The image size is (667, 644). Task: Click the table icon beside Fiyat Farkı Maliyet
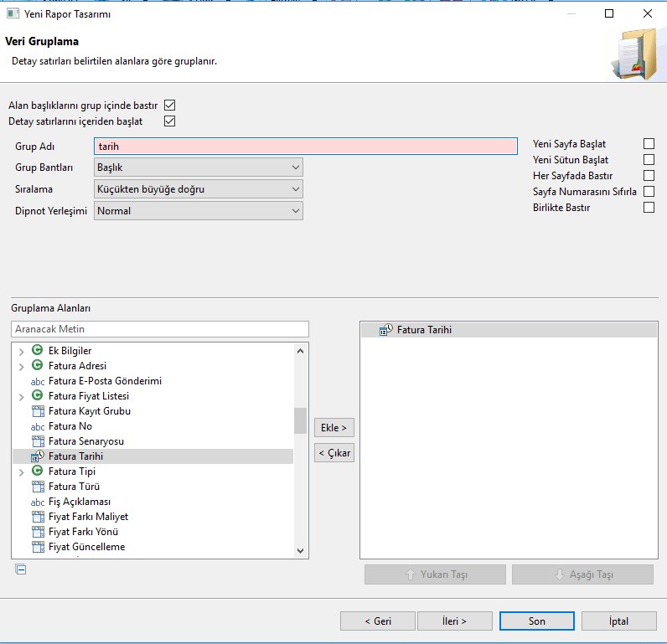click(x=37, y=517)
